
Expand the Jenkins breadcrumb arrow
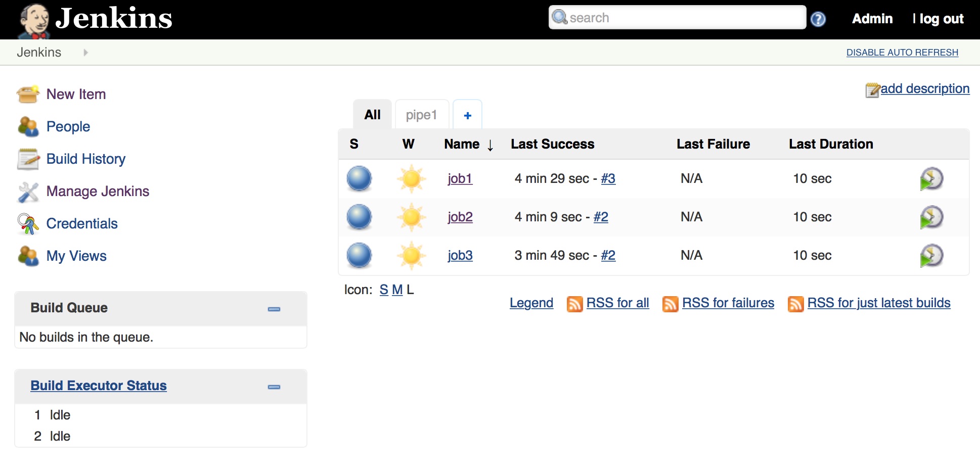(85, 53)
